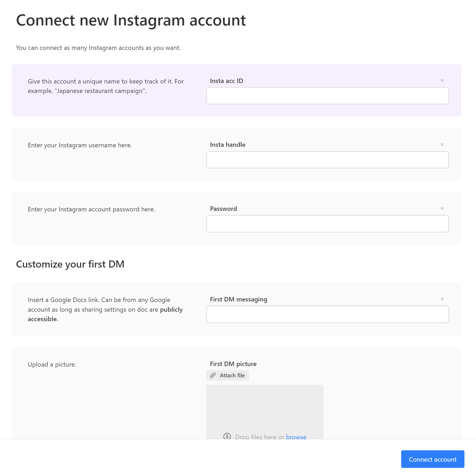Click the Insta handle label

227,145
